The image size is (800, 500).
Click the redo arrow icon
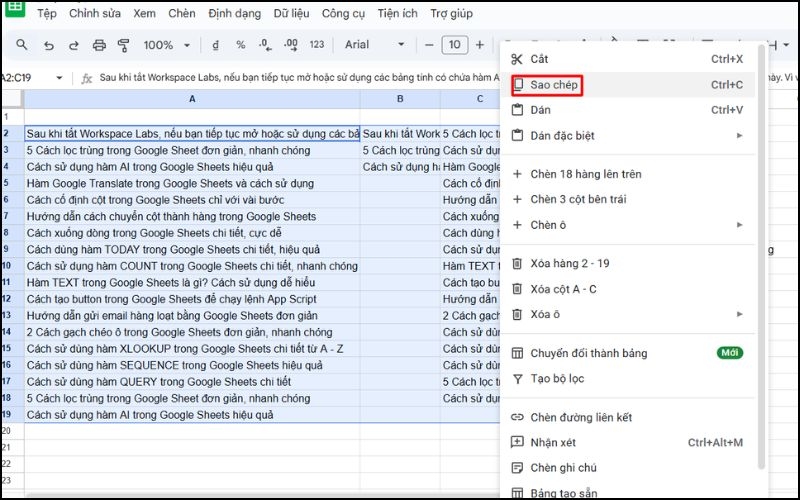tap(73, 45)
